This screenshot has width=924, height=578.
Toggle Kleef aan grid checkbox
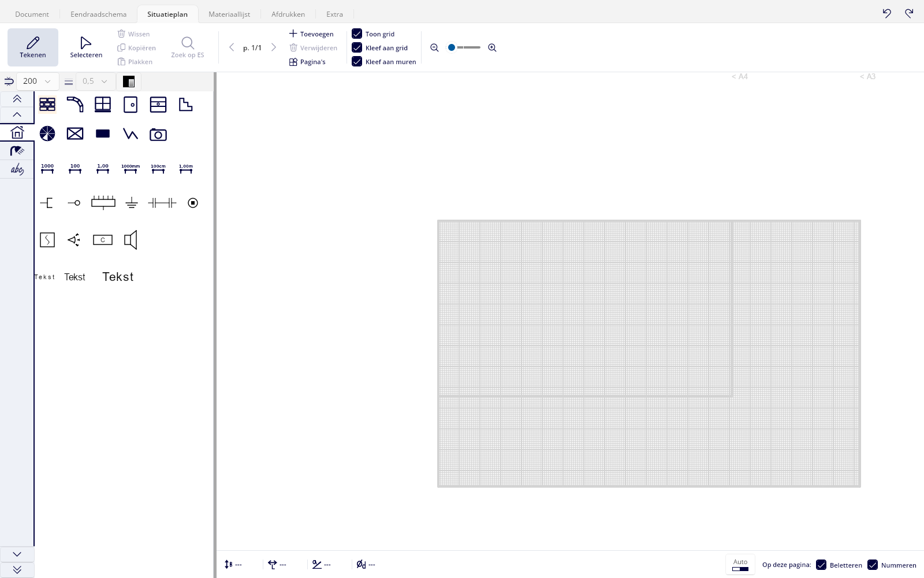coord(357,47)
